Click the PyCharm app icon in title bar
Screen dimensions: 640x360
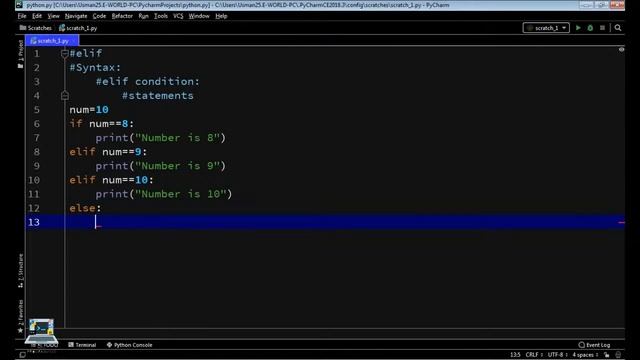(x=19, y=5)
